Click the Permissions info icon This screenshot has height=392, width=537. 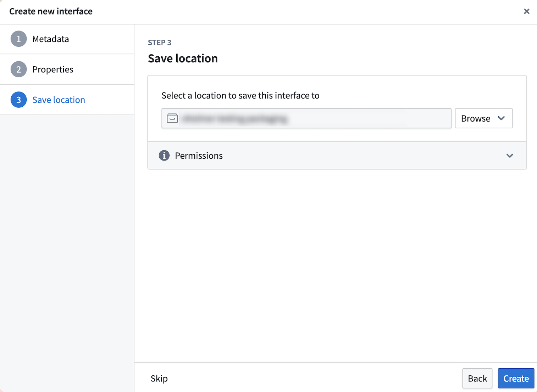pos(164,156)
